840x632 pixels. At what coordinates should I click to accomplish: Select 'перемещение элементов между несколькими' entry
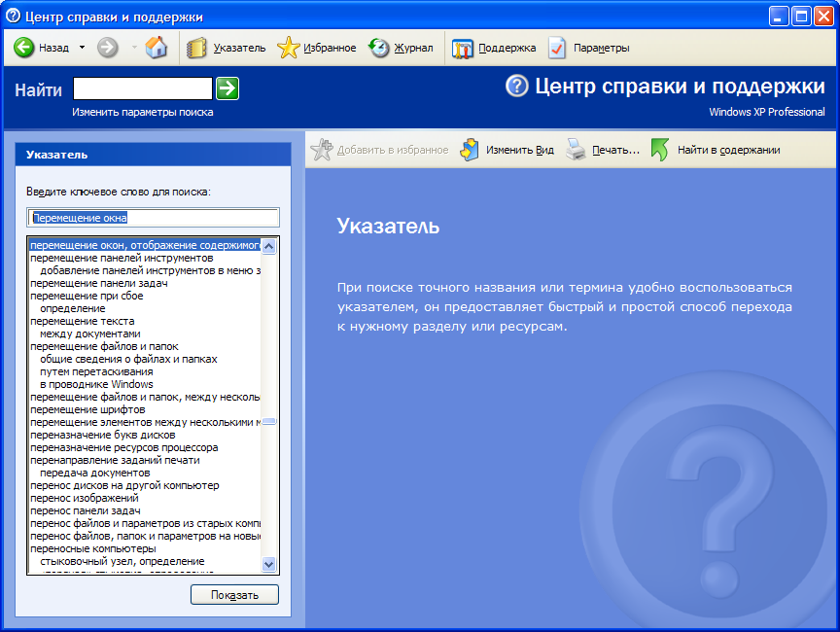pyautogui.click(x=145, y=422)
